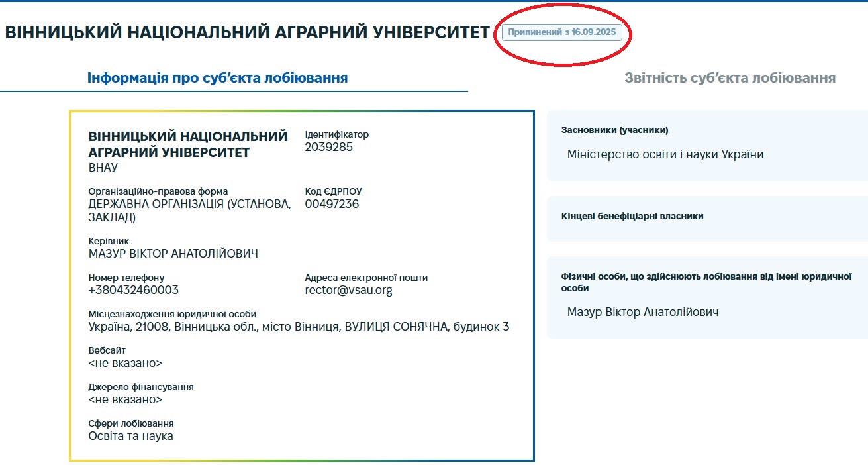
Task: Click the ЄДРПОУ code 00497236
Action: click(x=332, y=204)
